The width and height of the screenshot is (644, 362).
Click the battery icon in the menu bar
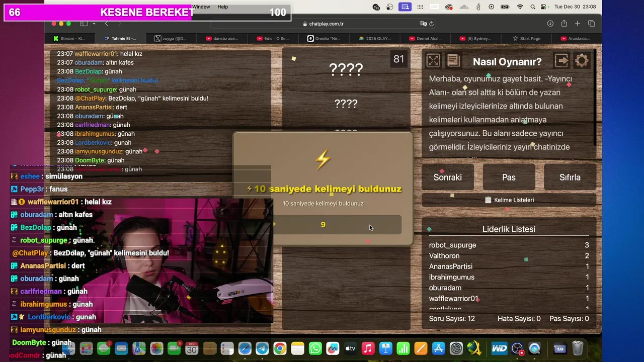tap(505, 7)
